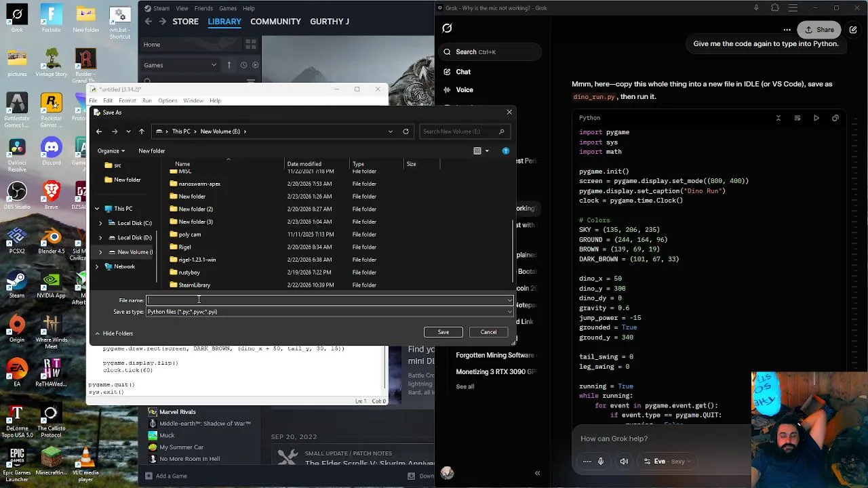Click New folder in dialog toolbar
The height and width of the screenshot is (488, 868).
click(x=152, y=151)
